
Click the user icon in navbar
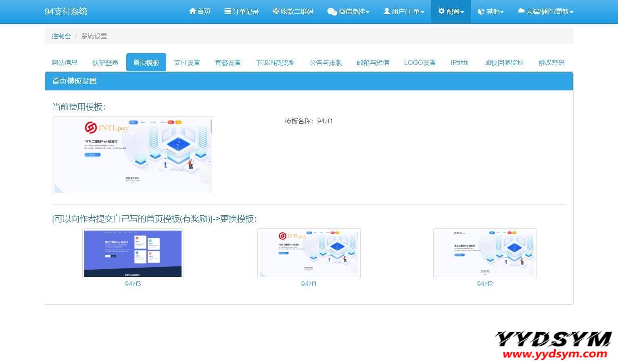tap(386, 11)
